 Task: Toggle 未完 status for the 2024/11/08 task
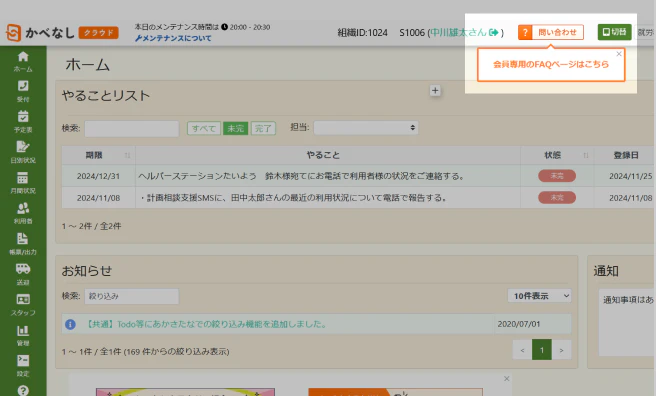[557, 197]
